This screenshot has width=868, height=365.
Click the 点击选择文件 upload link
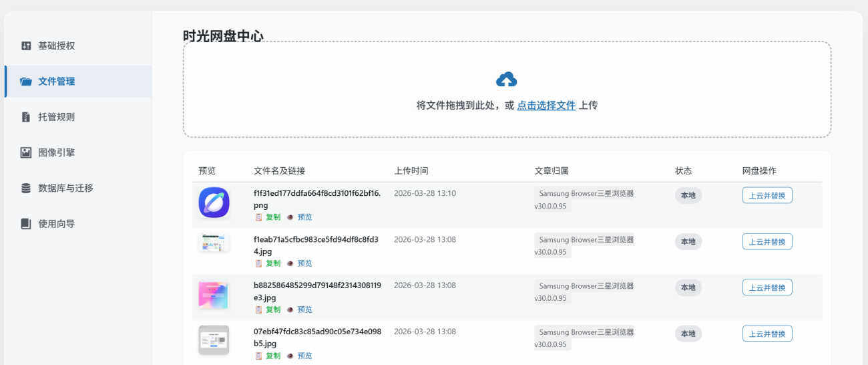pos(546,105)
